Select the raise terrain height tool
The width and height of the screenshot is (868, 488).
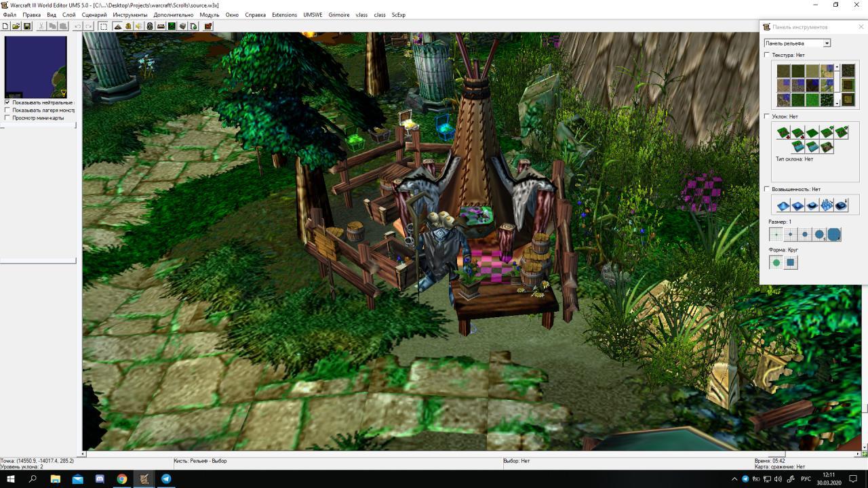click(x=783, y=205)
